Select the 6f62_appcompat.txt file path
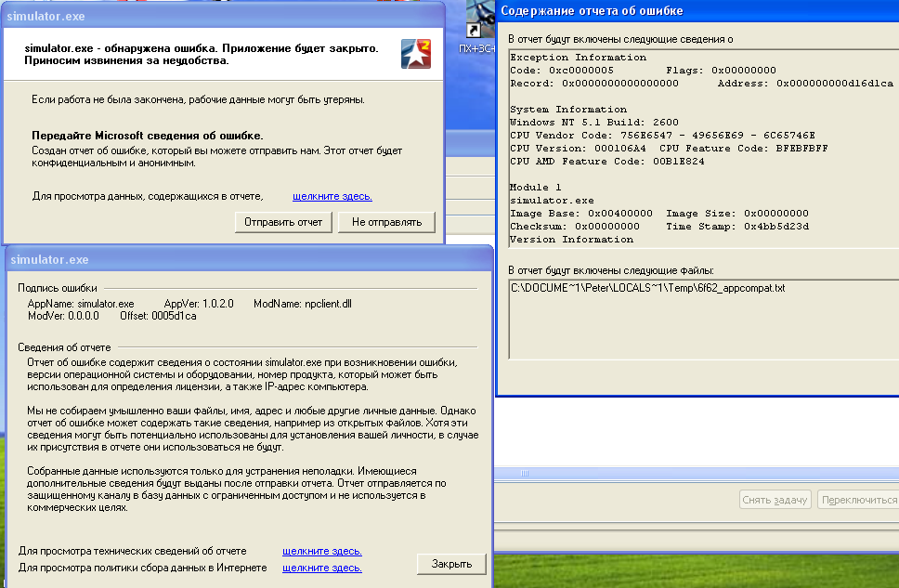This screenshot has height=588, width=899. (x=648, y=288)
